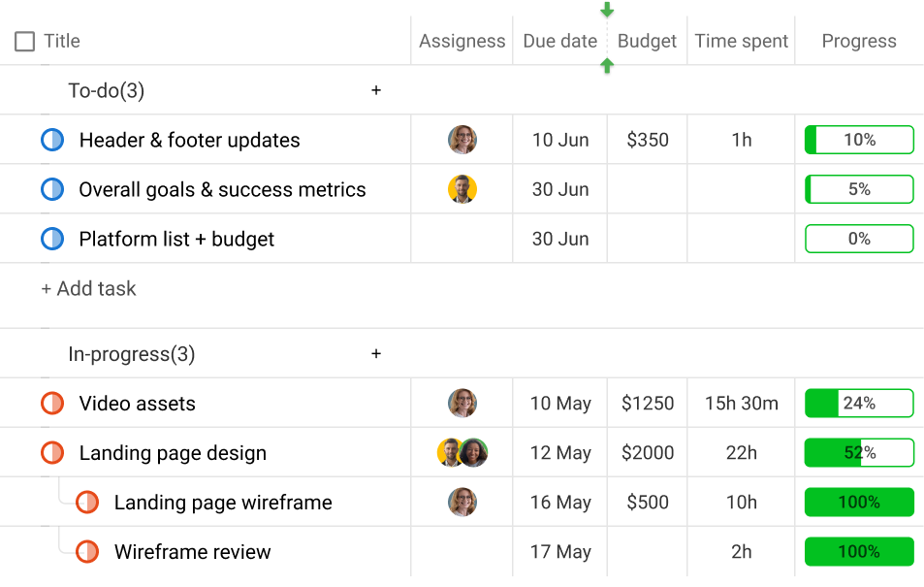This screenshot has height=587, width=924.
Task: Click empty assignee cell for Platform list + budget
Action: point(462,239)
